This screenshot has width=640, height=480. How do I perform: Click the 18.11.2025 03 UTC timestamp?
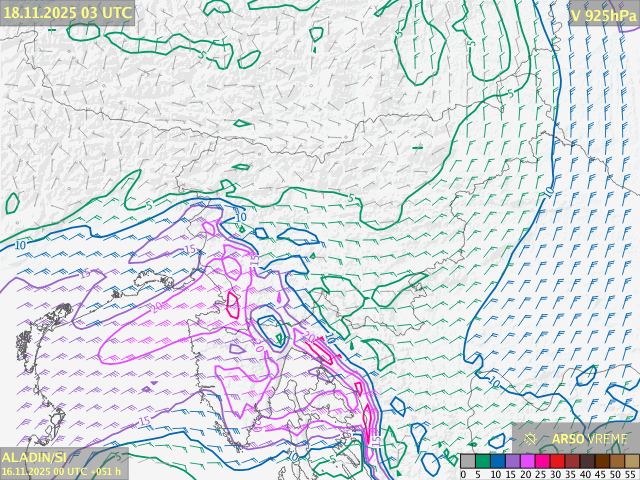[x=67, y=12]
